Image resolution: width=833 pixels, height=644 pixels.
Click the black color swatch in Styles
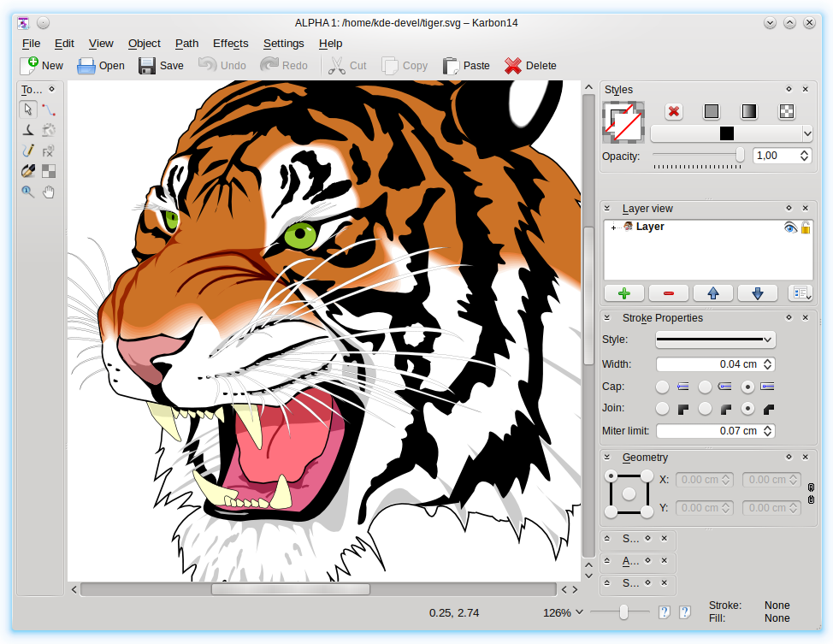(727, 133)
